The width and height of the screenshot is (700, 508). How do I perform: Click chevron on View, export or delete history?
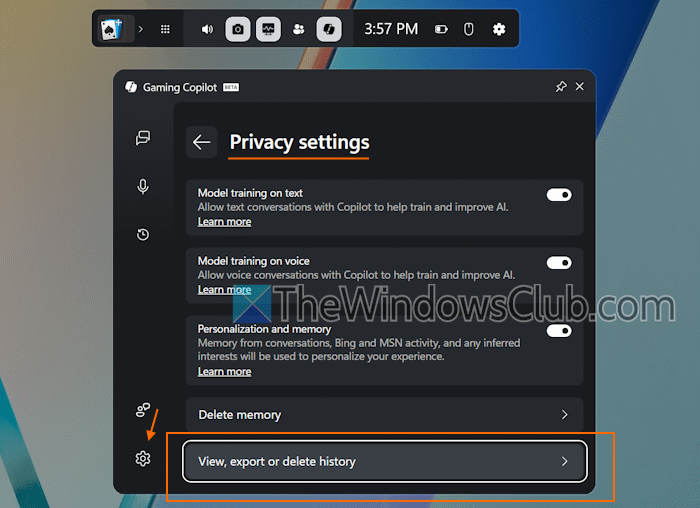[565, 462]
